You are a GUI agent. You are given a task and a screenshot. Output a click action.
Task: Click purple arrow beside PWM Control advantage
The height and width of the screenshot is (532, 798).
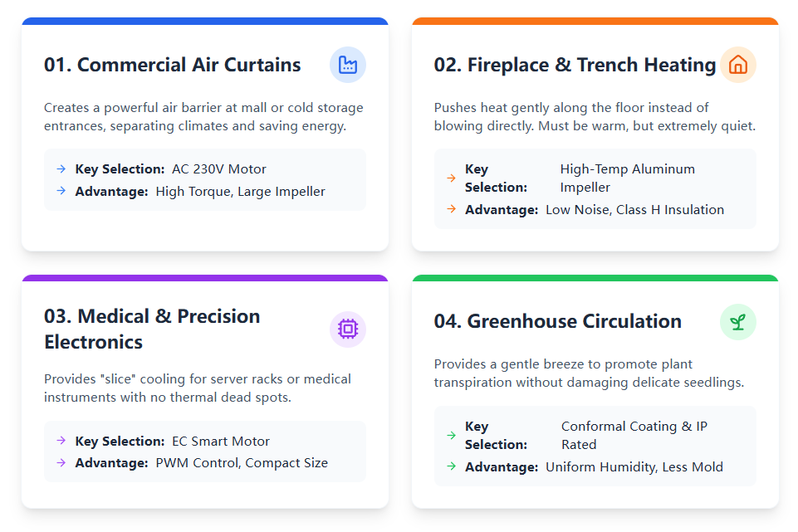pos(61,463)
